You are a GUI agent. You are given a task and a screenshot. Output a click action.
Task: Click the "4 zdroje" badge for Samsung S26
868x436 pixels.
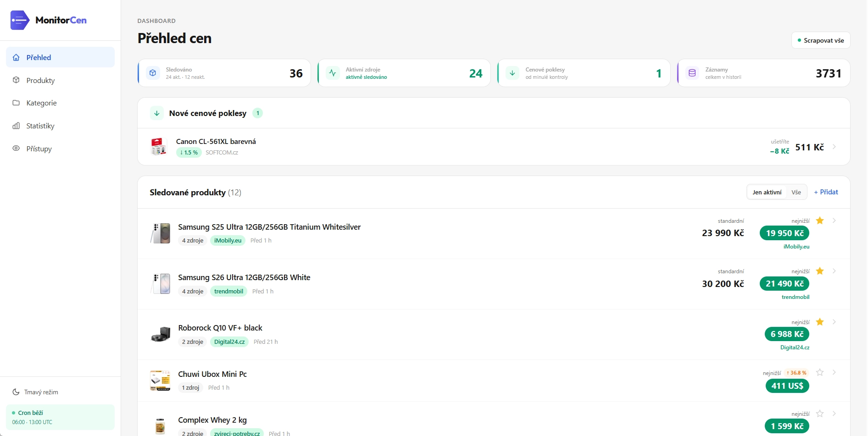coord(193,291)
